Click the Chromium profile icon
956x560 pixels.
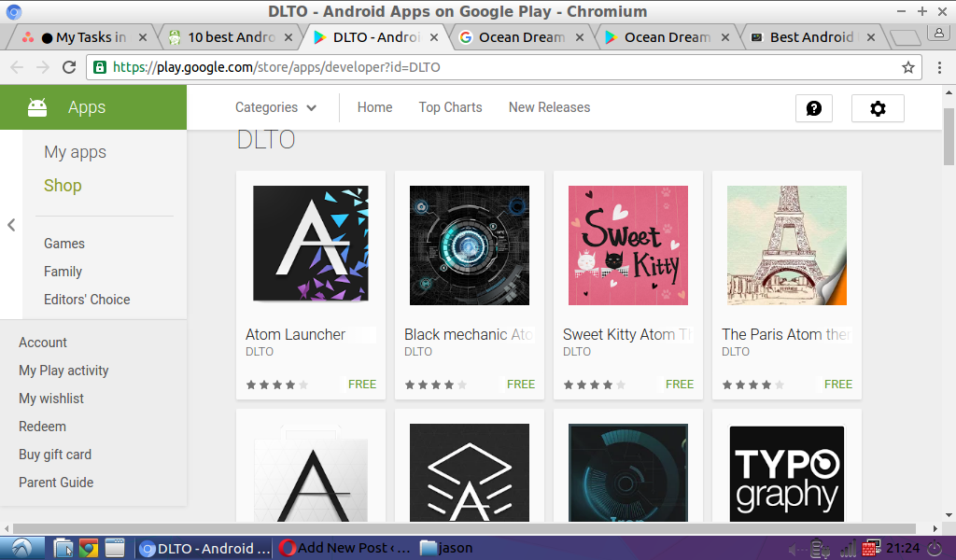(939, 34)
